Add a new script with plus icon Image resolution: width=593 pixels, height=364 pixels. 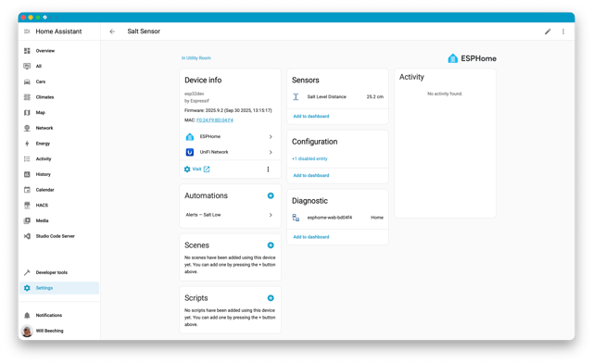click(271, 298)
